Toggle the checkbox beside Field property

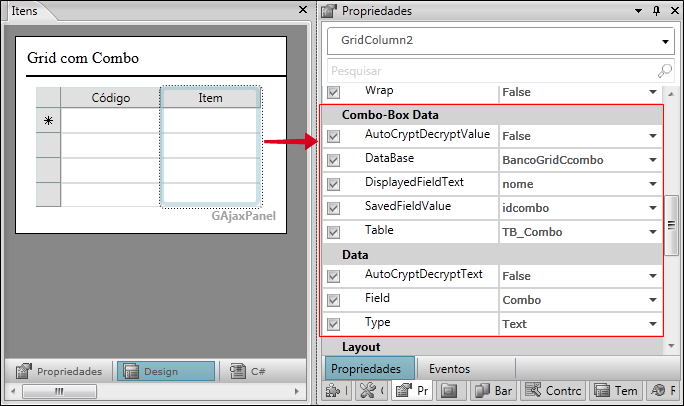(x=334, y=299)
